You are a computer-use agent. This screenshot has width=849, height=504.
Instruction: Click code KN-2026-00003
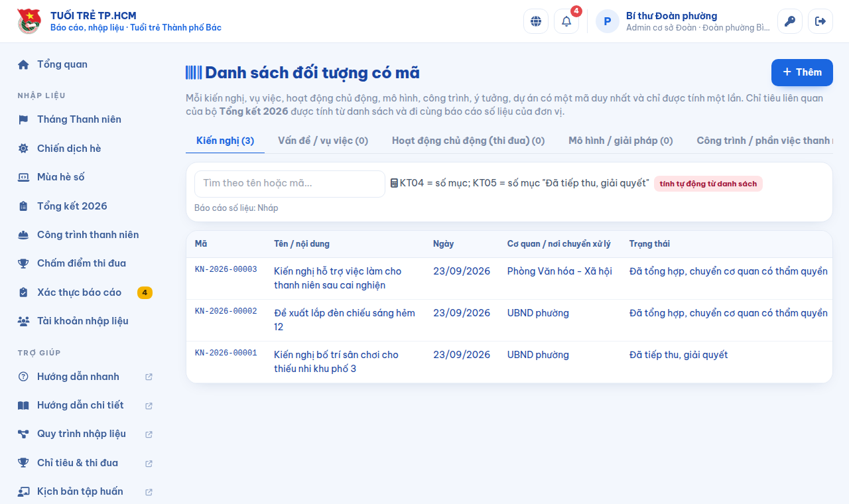(226, 269)
